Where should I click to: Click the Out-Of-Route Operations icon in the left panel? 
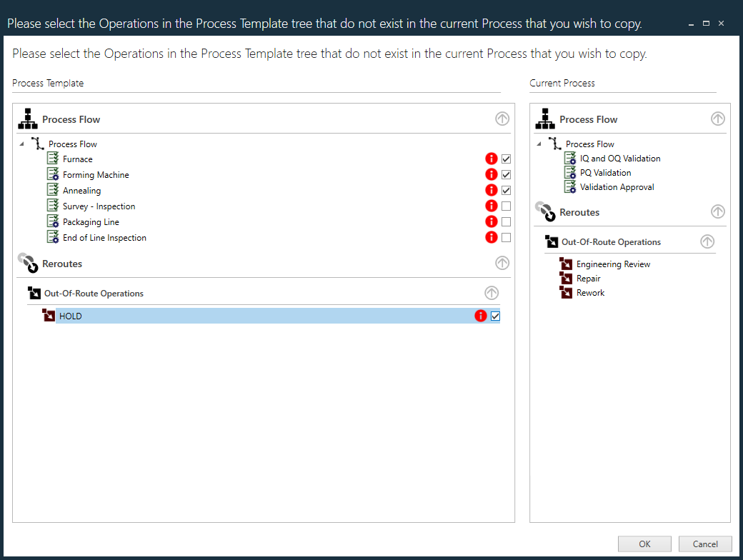[x=34, y=293]
